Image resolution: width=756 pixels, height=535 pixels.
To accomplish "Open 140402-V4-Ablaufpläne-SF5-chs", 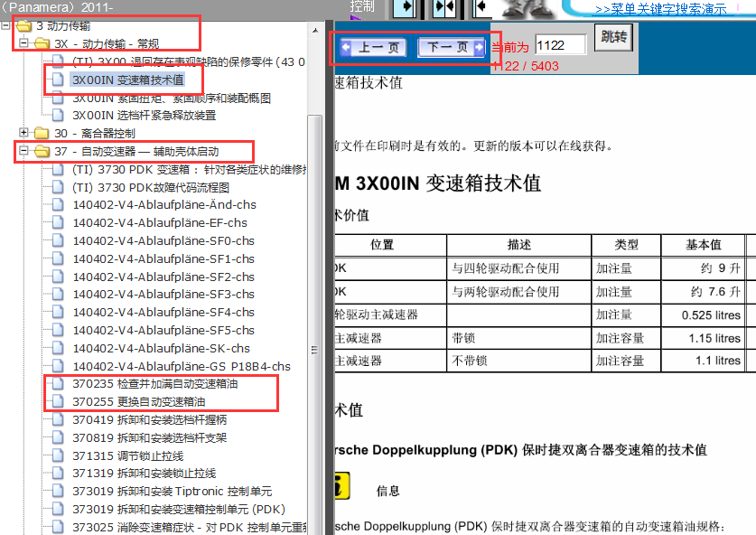I will (x=163, y=330).
